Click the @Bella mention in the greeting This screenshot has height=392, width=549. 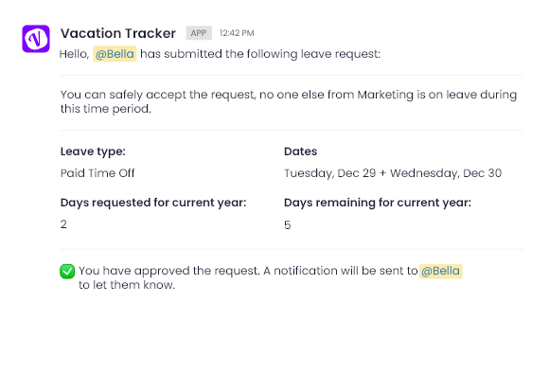pos(115,54)
